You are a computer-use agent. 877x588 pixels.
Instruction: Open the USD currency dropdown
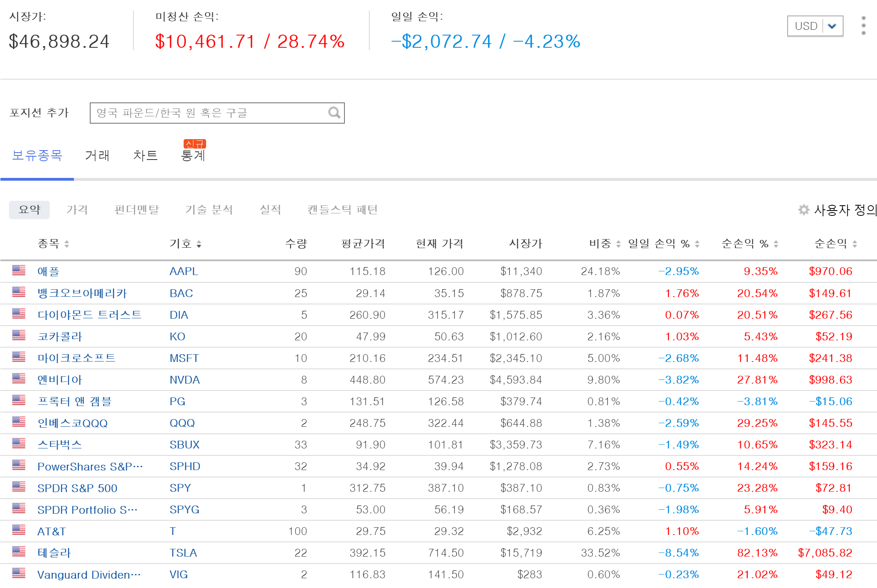(x=815, y=26)
